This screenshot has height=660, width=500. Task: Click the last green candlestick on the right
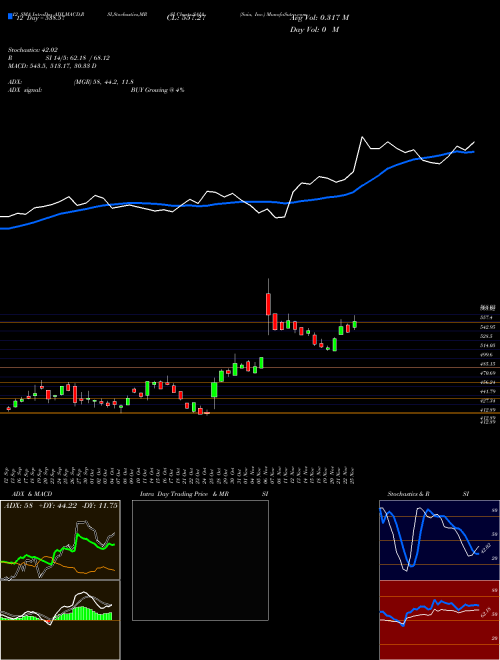[x=355, y=325]
